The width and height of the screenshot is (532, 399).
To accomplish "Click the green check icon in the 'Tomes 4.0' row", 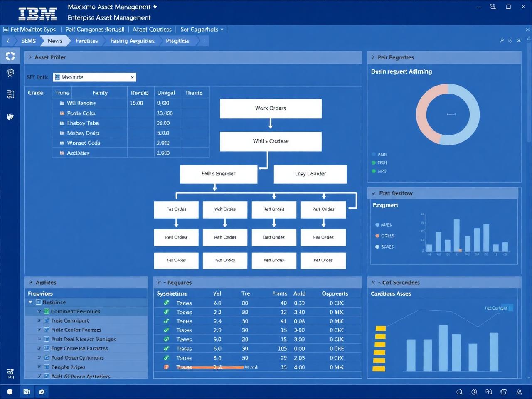I will (x=166, y=303).
